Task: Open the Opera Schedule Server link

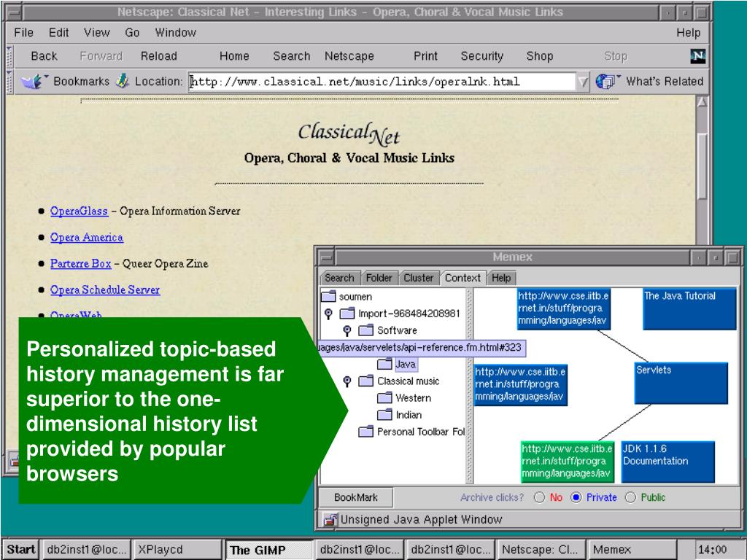Action: [105, 289]
